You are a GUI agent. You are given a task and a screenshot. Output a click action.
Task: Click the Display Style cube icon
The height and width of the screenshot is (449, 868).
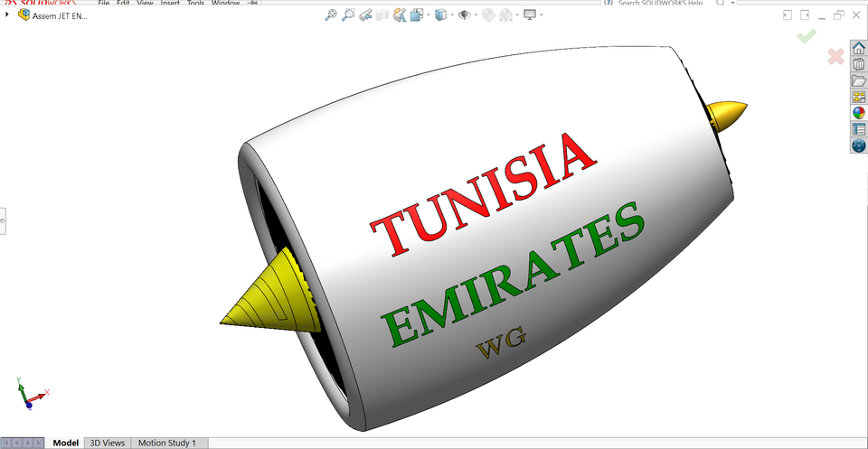(440, 15)
